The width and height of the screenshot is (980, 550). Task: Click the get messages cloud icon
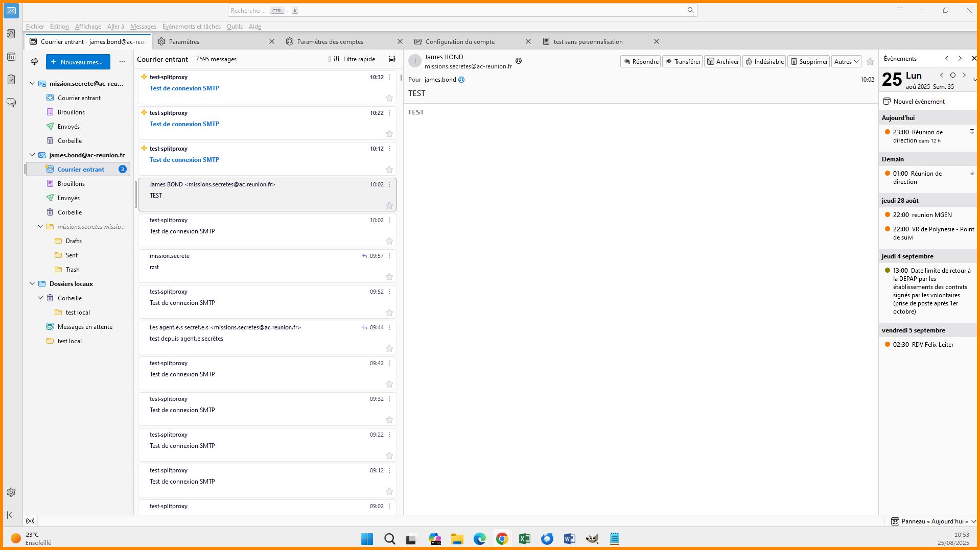34,62
